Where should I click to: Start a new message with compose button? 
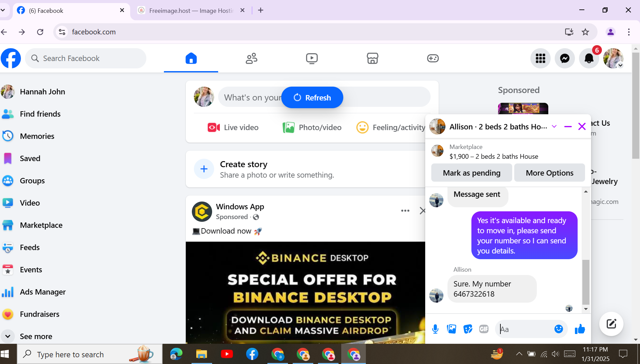[611, 324]
